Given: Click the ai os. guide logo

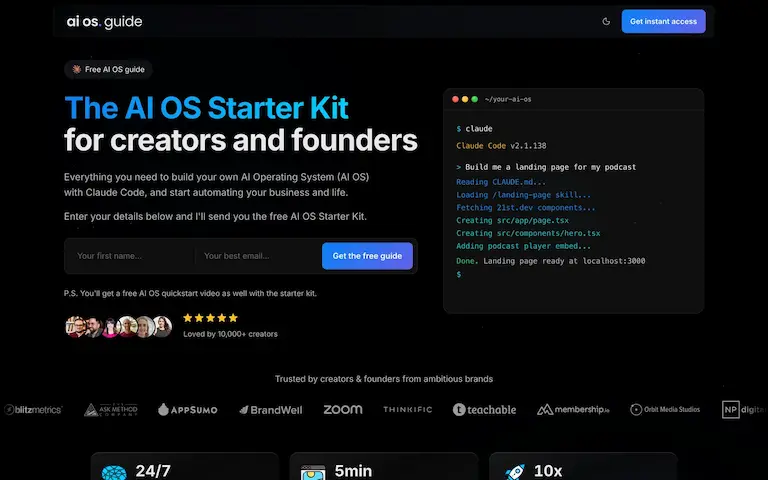Looking at the screenshot, I should click(x=104, y=22).
